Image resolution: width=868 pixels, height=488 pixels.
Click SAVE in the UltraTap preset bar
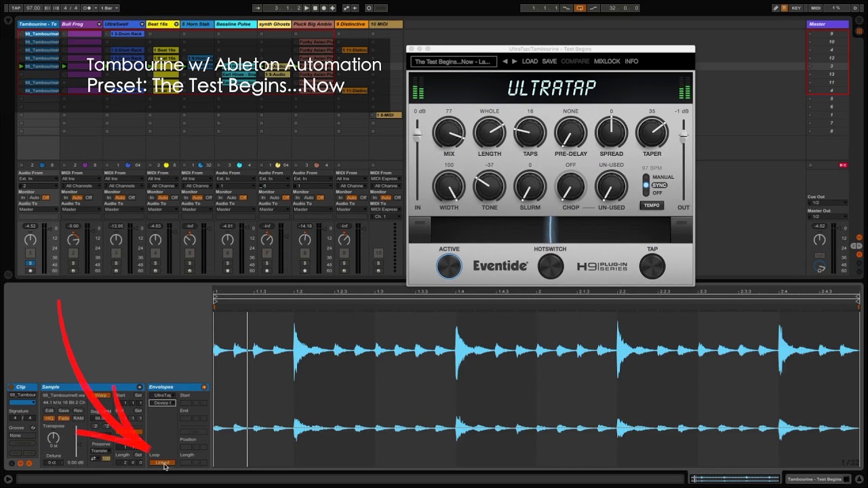click(x=549, y=61)
